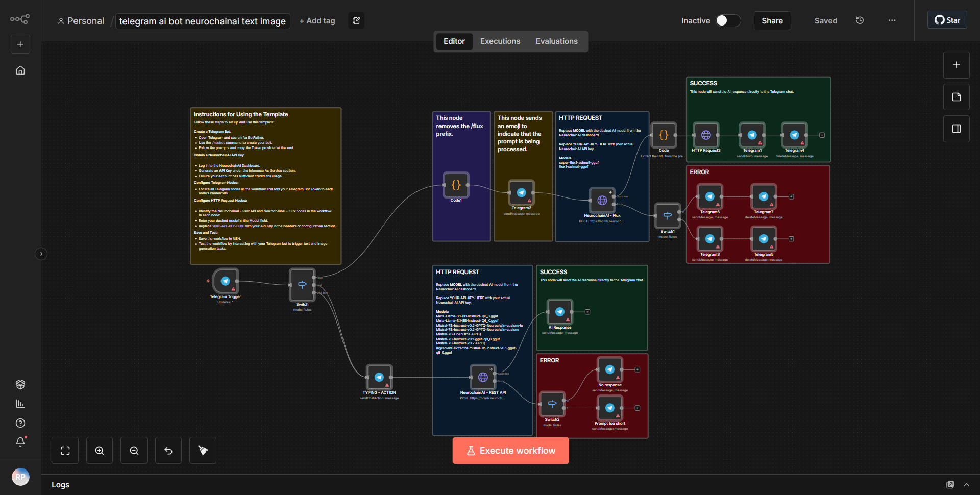Undo the last change
The image size is (980, 495).
pyautogui.click(x=168, y=450)
